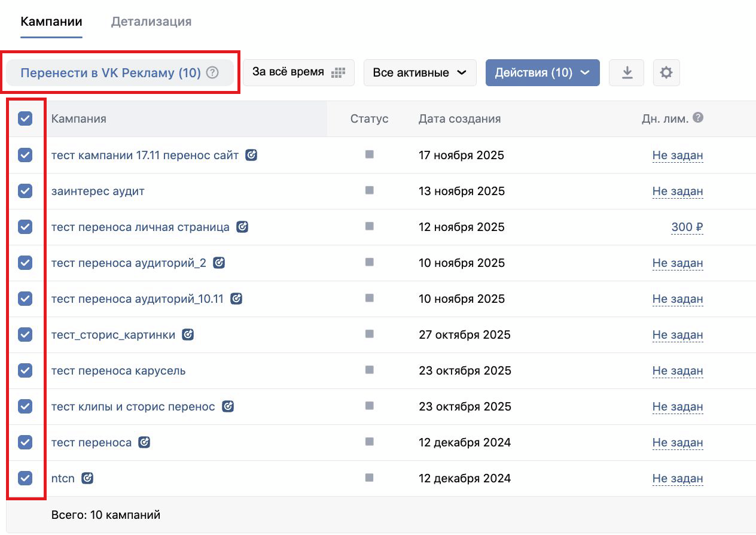Click migration badge beside 'тест переноса личная страница'
Screen dimensions: 756x535
tap(242, 227)
